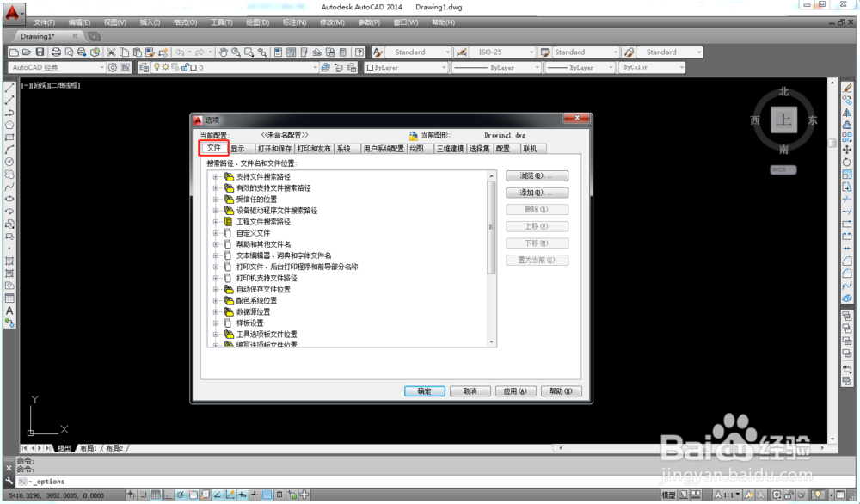Screen dimensions: 860x504
Task: Click the Text Style icon beside Standard
Action: [378, 52]
